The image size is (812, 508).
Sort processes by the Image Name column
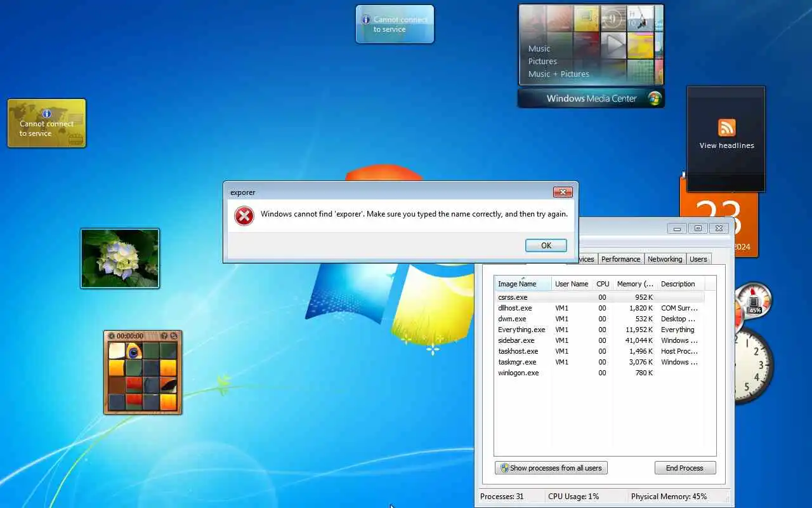pyautogui.click(x=523, y=284)
